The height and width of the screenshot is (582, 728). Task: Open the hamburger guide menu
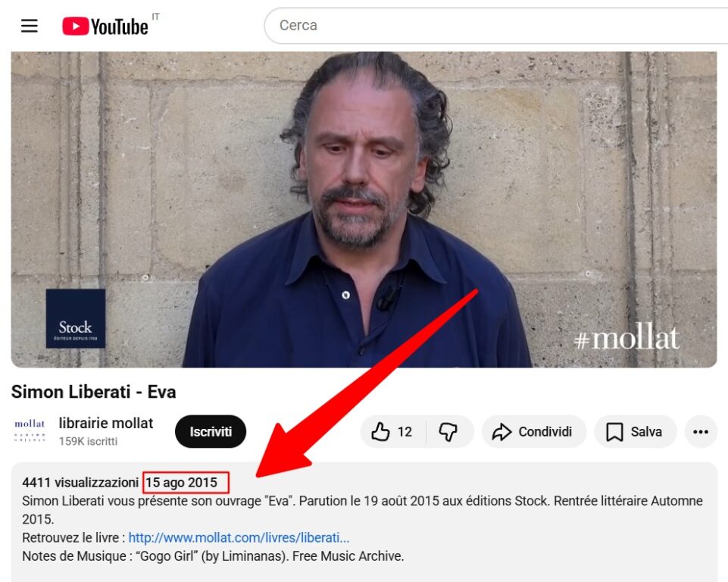click(30, 26)
